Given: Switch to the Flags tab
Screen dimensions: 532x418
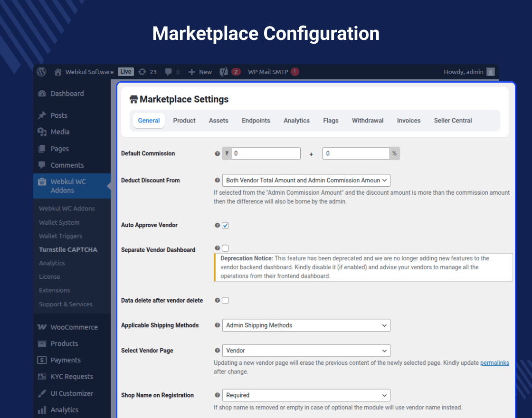Looking at the screenshot, I should (331, 121).
